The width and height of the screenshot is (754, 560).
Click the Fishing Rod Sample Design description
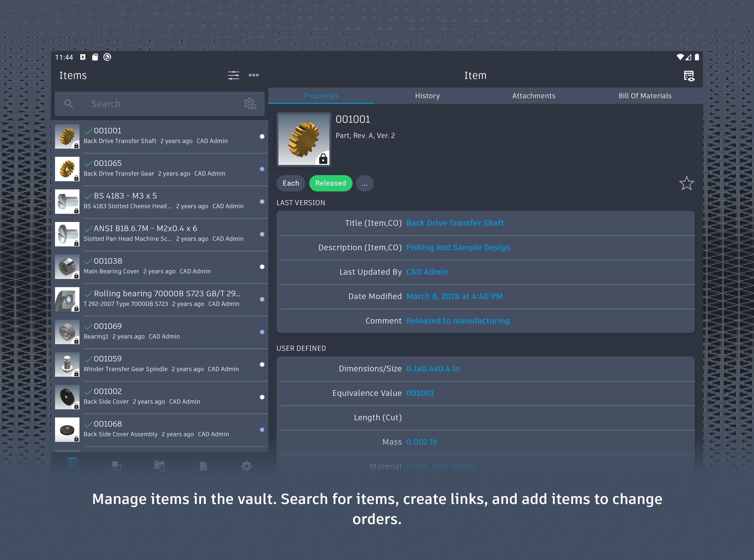[x=458, y=247]
